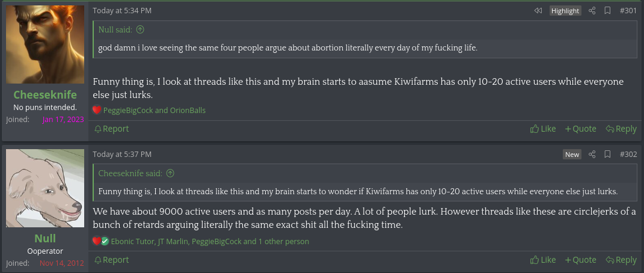Open the Cheeseknife username profile link

[x=45, y=95]
